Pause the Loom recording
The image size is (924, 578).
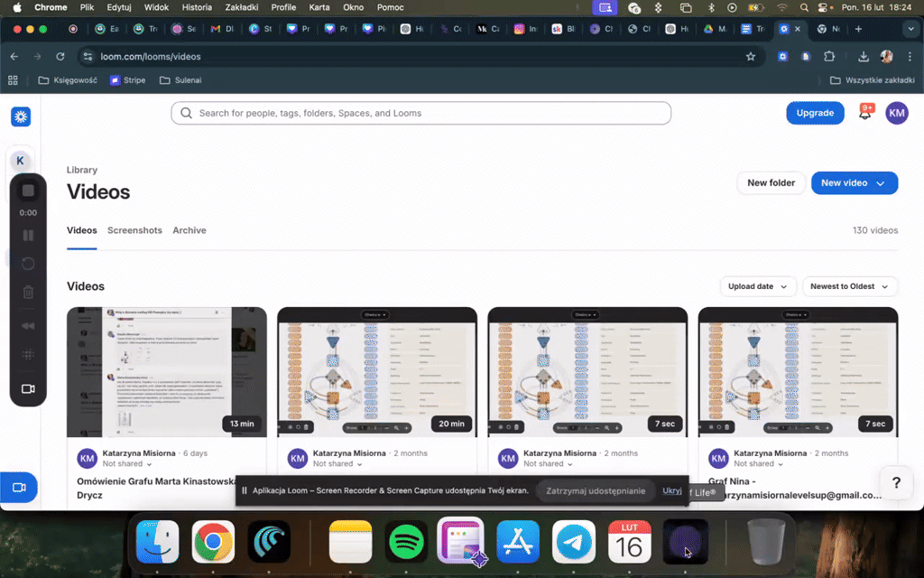tap(28, 236)
